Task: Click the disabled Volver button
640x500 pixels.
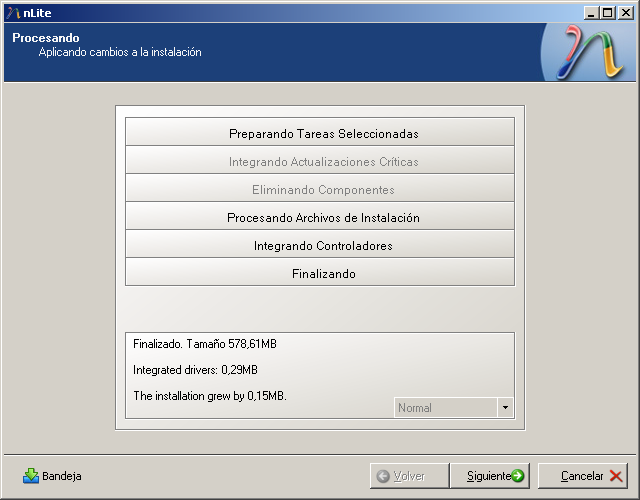Action: click(x=409, y=476)
